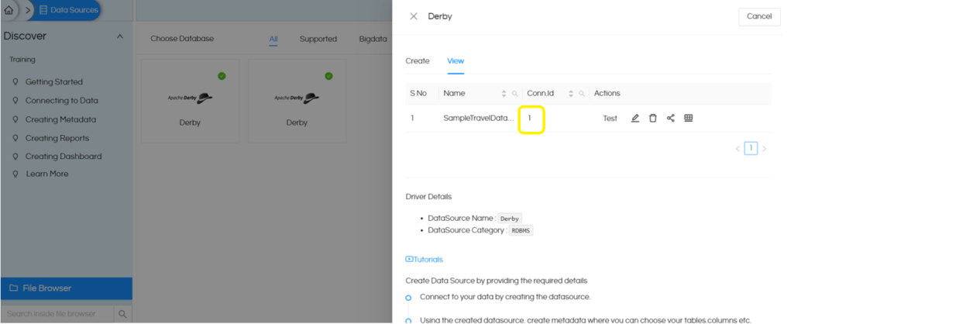
Task: Click the file browser search magnifier icon
Action: coord(122,314)
